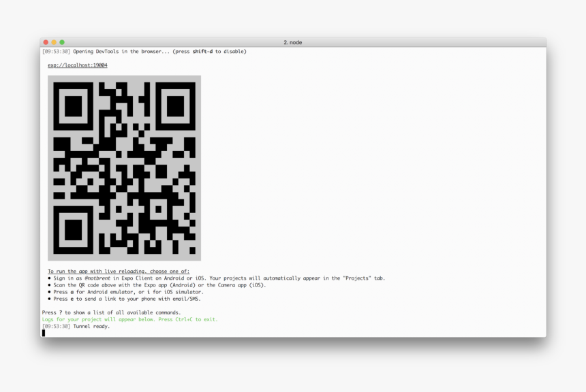Click the 'Scan the QR code above' line
586x392 pixels.
pos(157,285)
